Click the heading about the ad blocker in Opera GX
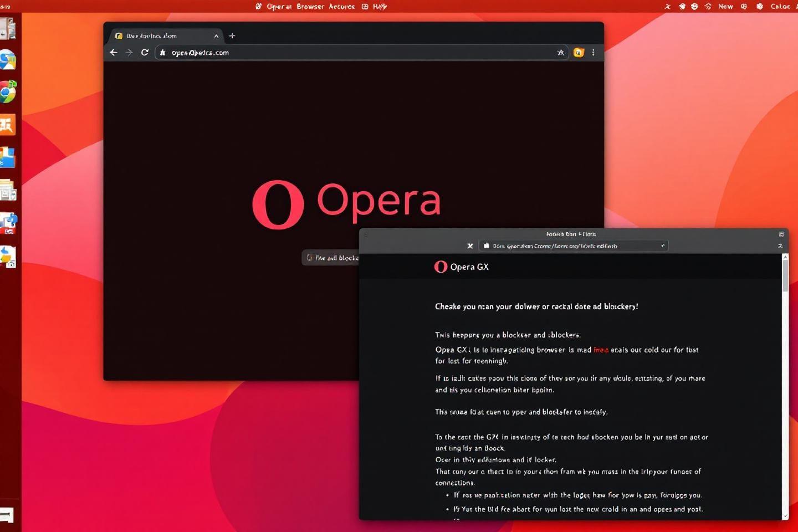 [536, 306]
